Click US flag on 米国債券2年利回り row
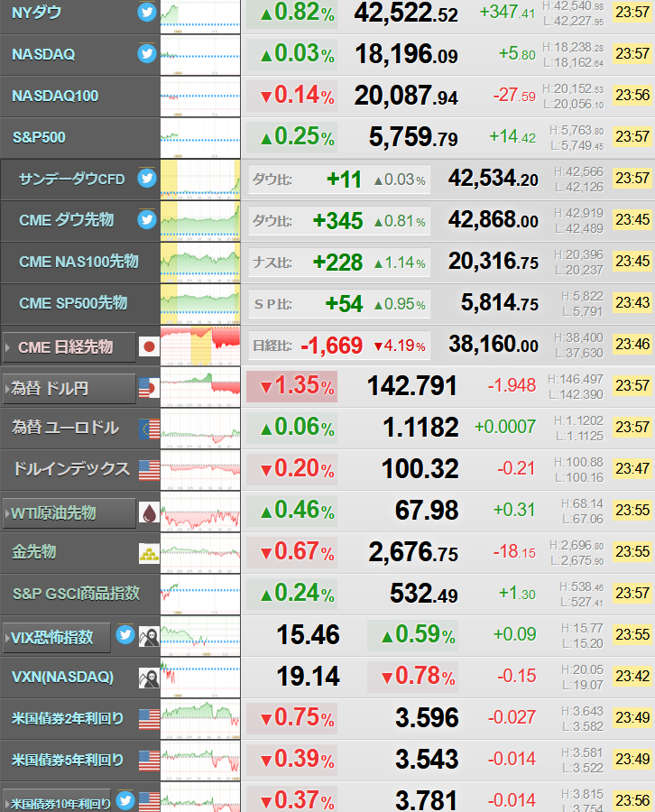Viewport: 655px width, 812px height. tap(149, 719)
